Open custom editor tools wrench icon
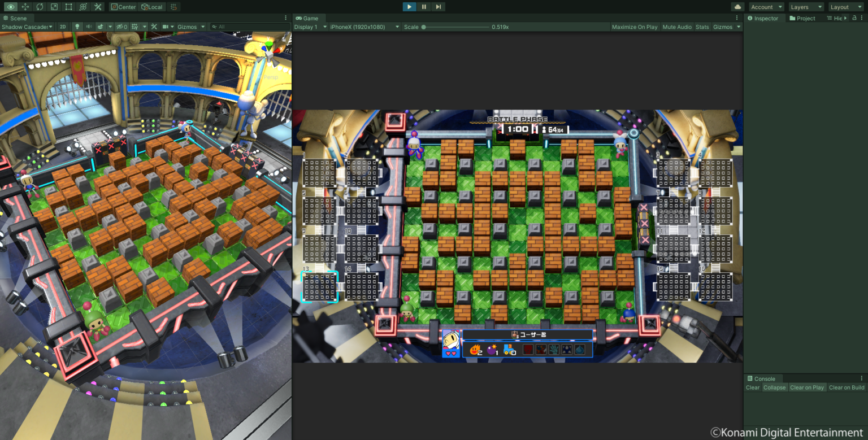Screen dimensions: 868x440 click(98, 7)
